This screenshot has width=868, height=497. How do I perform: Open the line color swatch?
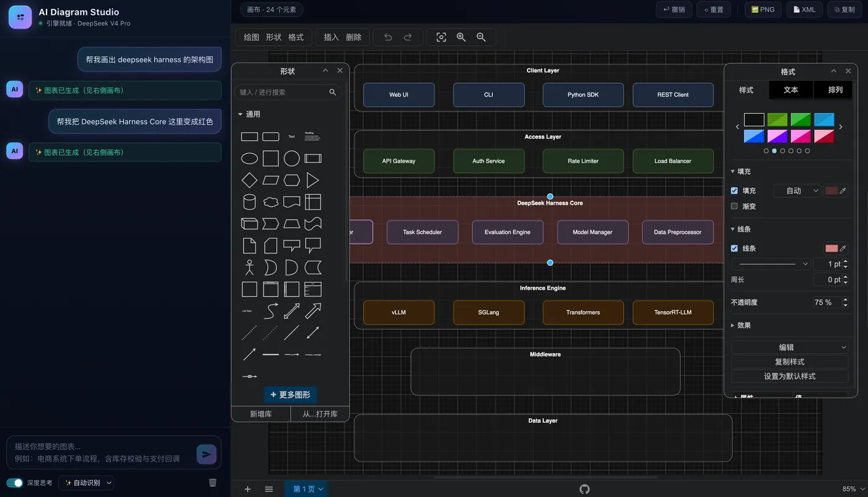(x=831, y=248)
